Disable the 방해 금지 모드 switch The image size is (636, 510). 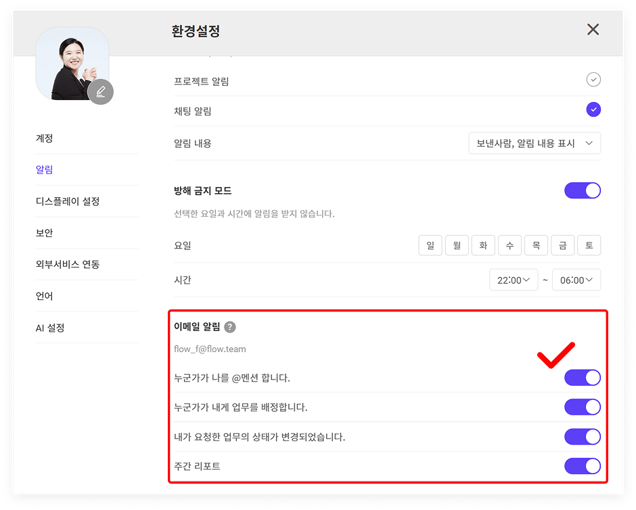point(582,190)
